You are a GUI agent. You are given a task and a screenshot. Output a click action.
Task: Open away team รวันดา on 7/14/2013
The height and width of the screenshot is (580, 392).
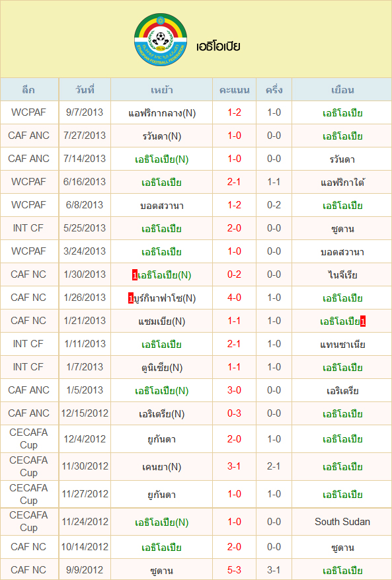click(342, 159)
